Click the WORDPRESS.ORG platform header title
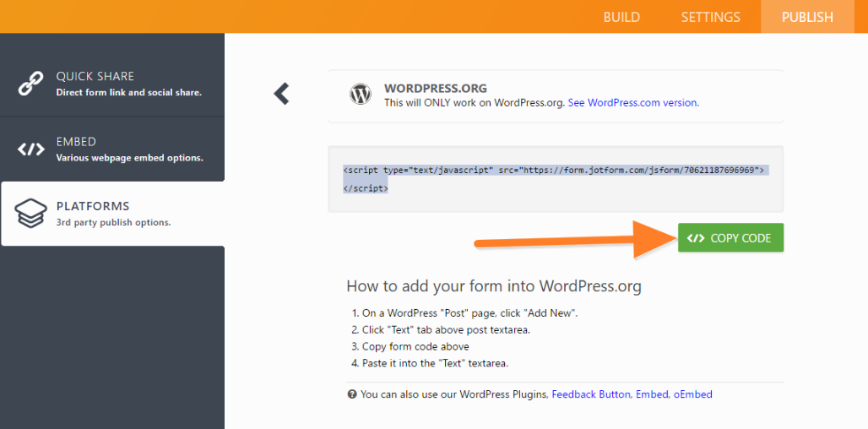This screenshot has height=429, width=868. click(x=436, y=88)
